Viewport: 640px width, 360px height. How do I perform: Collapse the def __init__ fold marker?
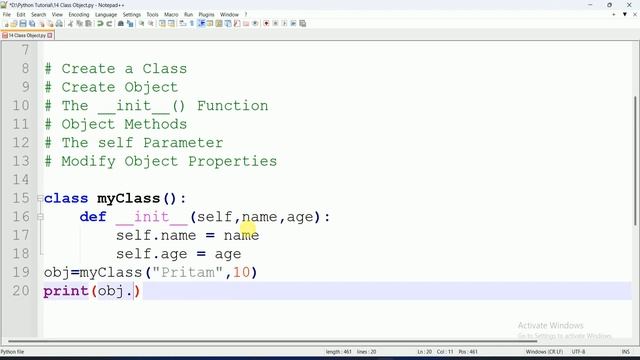pos(40,217)
